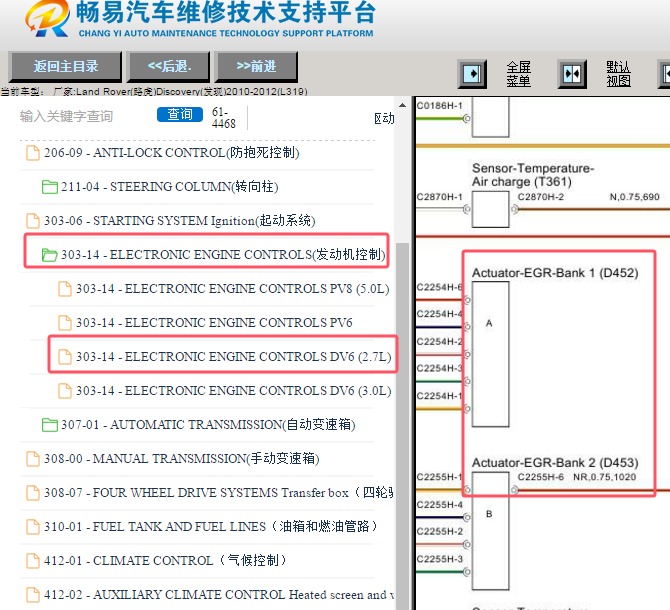Click the document icon beside PV8 (5.0L)

[65, 289]
